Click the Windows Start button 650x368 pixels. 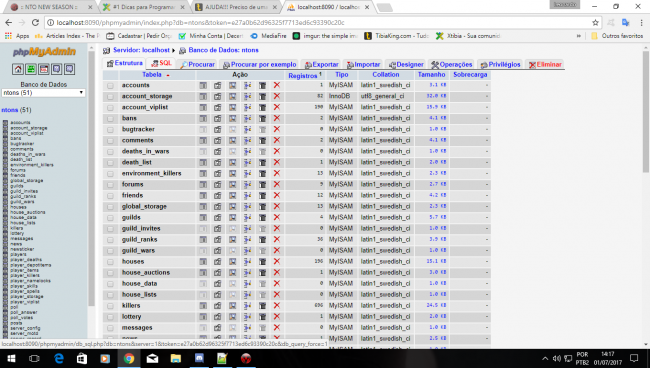coord(11,358)
